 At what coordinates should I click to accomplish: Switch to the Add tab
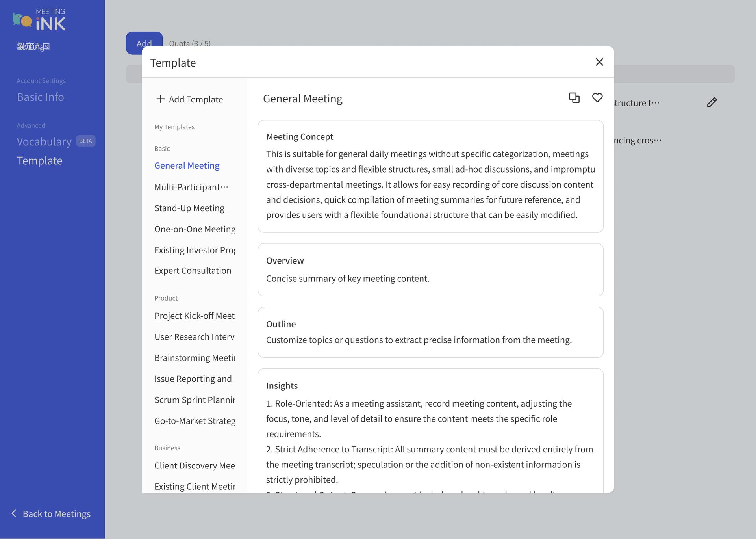(x=144, y=43)
